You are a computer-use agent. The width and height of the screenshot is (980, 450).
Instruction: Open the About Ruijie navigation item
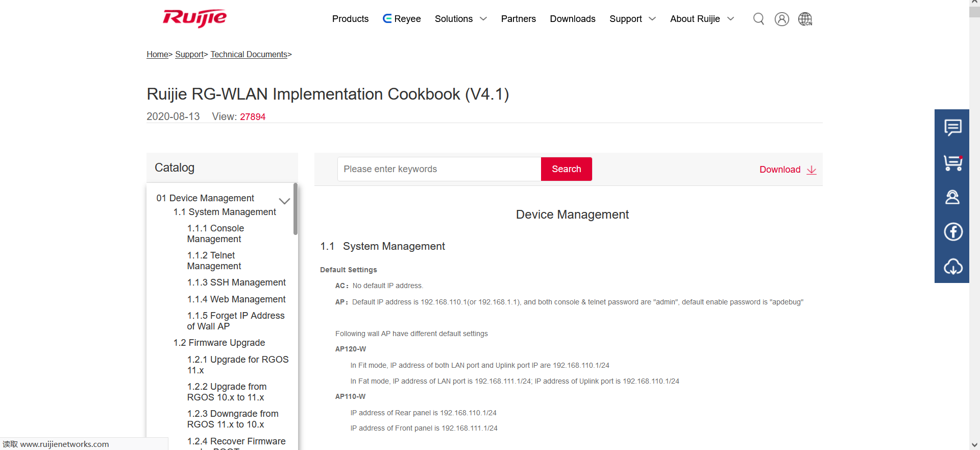pyautogui.click(x=695, y=19)
